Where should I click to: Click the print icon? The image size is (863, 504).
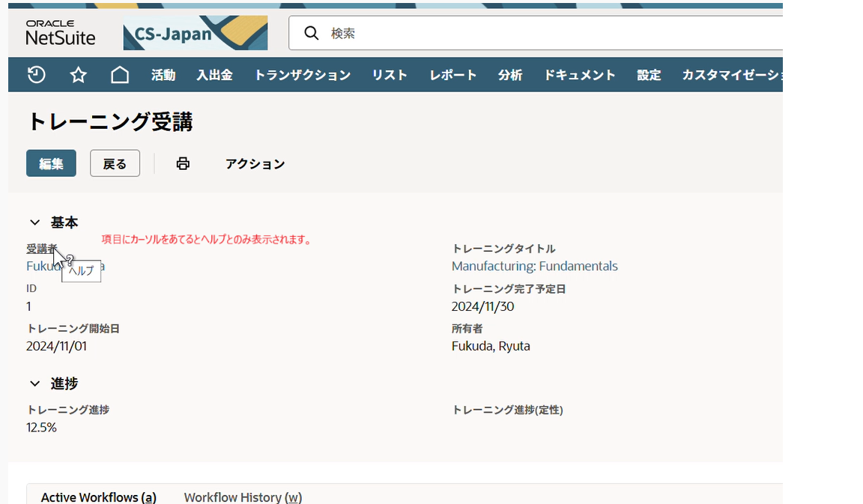click(x=183, y=163)
